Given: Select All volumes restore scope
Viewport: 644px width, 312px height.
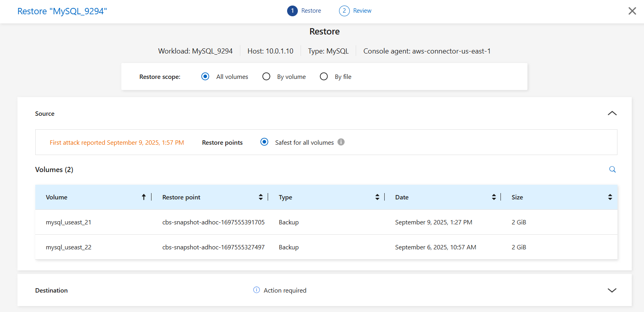Looking at the screenshot, I should [205, 77].
